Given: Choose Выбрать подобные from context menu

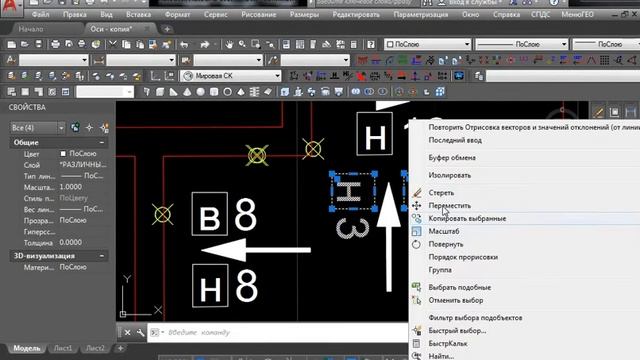Looking at the screenshot, I should [525, 288].
